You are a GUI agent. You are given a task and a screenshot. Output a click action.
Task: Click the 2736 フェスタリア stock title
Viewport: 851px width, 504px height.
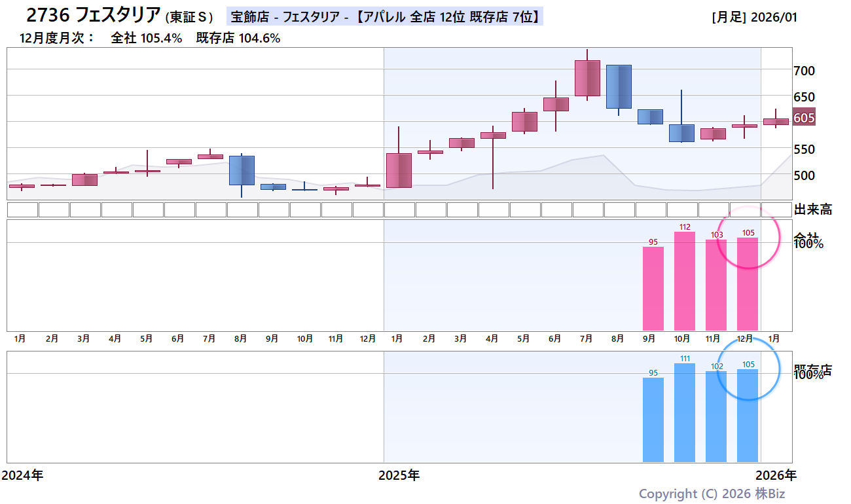(x=92, y=13)
